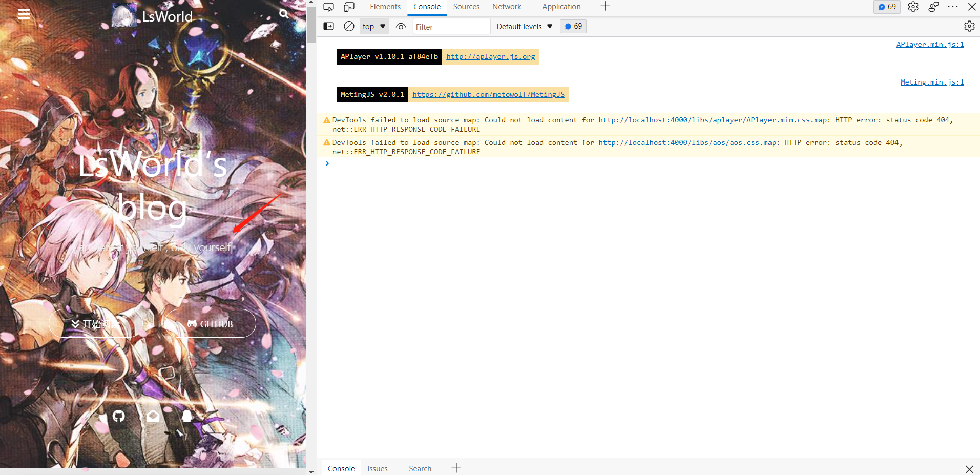Click the page scrollbar up arrow
Screen dimensions: 980x475
pos(311,3)
